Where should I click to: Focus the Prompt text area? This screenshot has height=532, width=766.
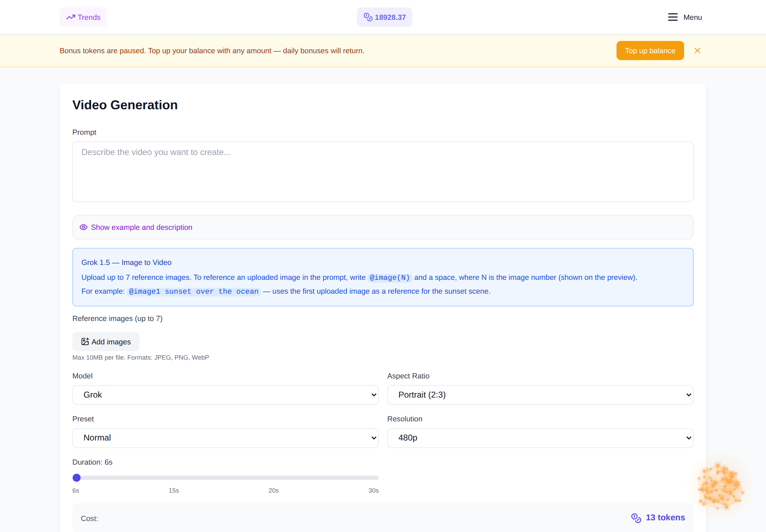(383, 172)
